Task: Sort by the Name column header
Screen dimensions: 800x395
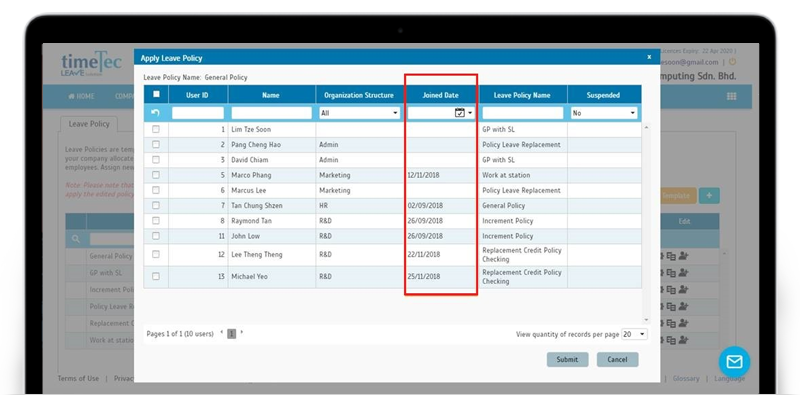Action: pyautogui.click(x=271, y=95)
